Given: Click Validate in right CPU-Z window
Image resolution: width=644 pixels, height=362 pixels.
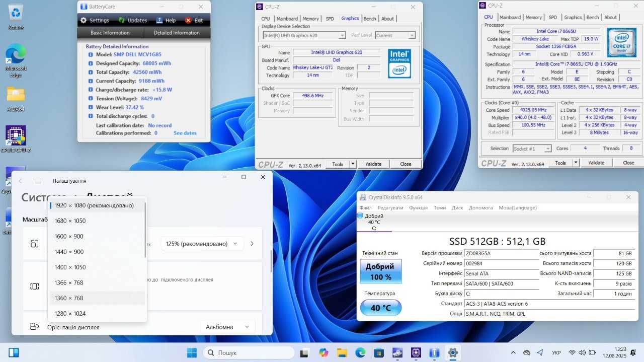Looking at the screenshot, I should [x=596, y=163].
